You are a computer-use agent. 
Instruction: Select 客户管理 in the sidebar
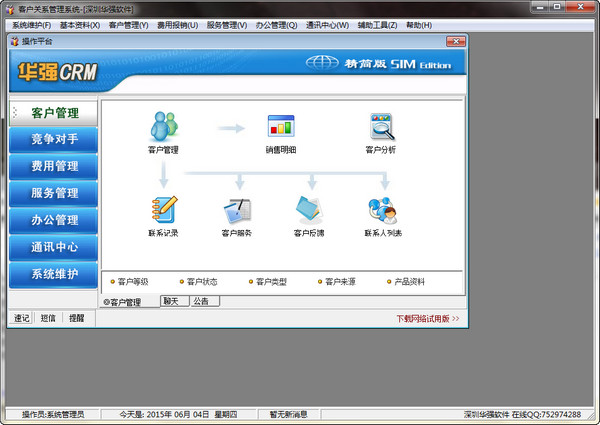(53, 113)
